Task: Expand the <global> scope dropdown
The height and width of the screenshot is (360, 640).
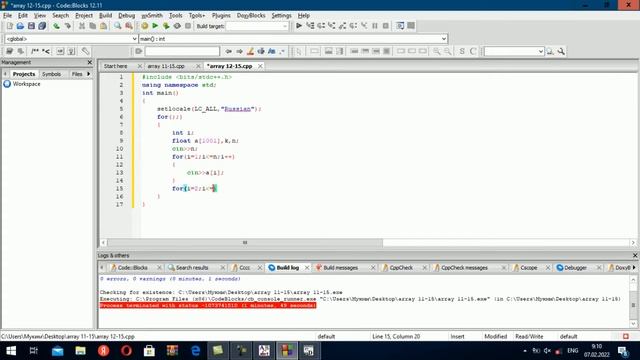Action: click(x=134, y=39)
